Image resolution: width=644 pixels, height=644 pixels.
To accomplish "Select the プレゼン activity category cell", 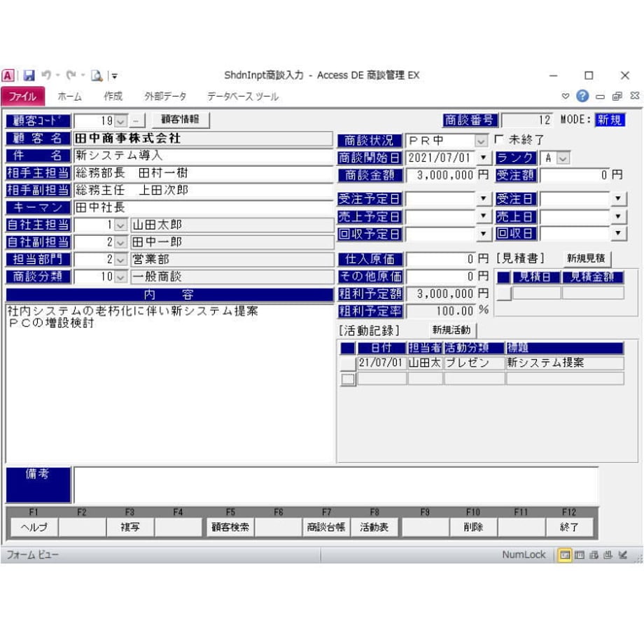I will (475, 363).
